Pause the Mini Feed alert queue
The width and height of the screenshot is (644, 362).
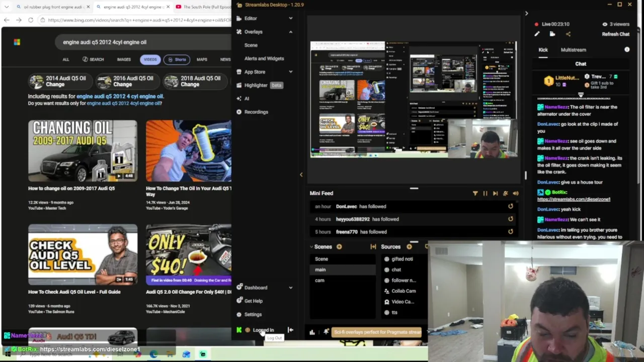click(485, 193)
